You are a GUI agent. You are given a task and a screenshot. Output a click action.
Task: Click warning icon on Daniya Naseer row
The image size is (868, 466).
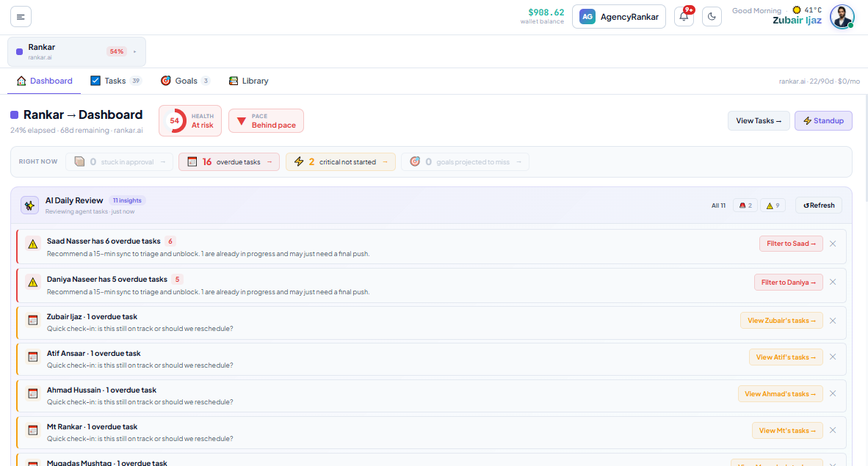[x=32, y=283]
